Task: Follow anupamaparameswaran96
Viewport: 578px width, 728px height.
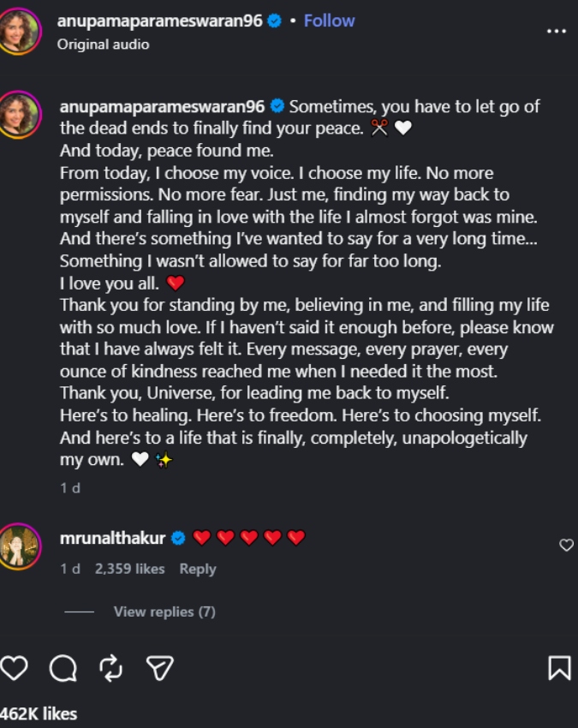Action: click(x=329, y=21)
